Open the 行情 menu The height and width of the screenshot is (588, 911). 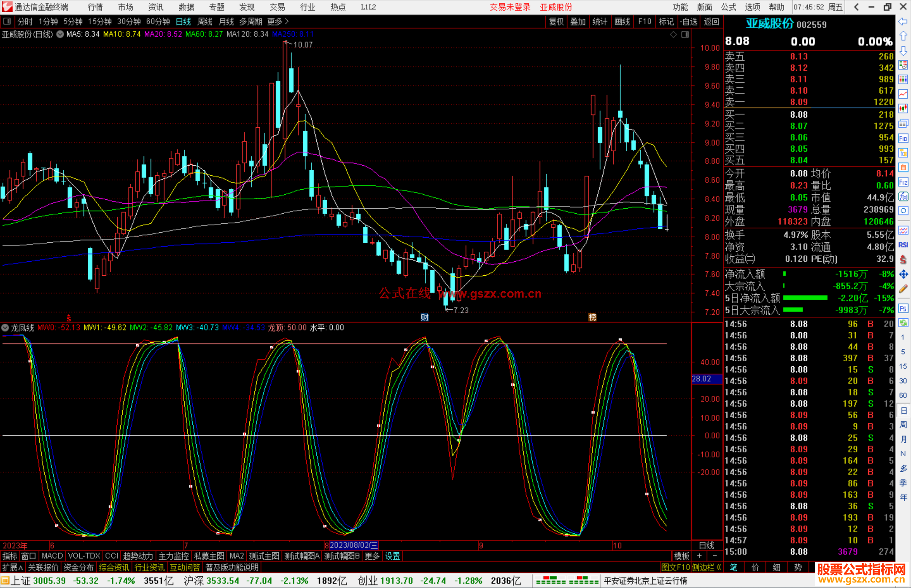[95, 7]
